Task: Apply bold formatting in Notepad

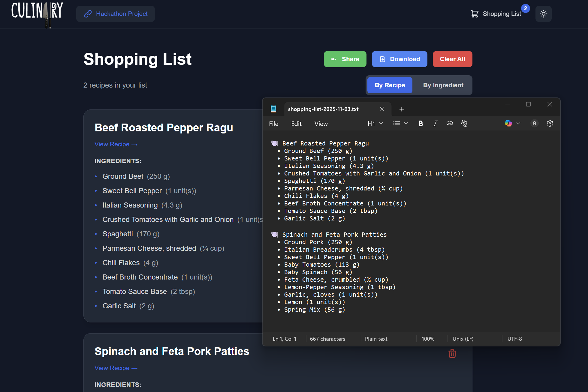Action: point(421,124)
